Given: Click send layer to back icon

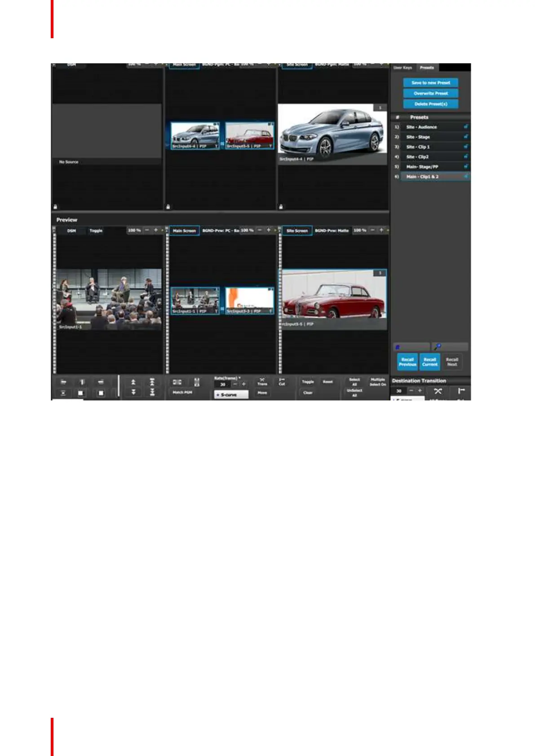Looking at the screenshot, I should [152, 392].
